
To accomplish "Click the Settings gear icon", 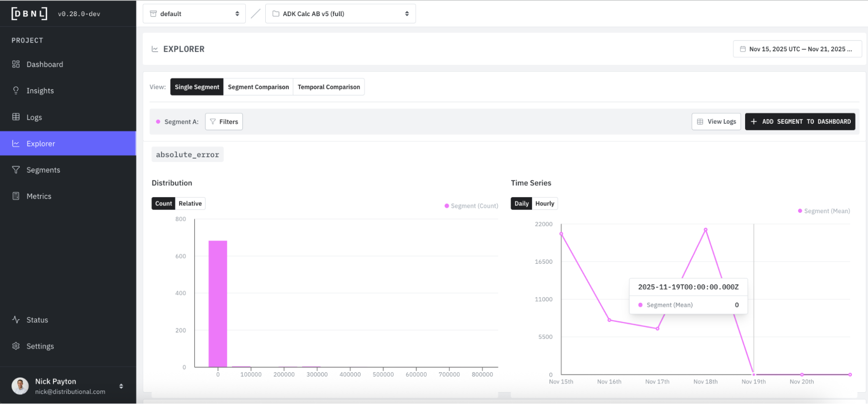I will point(16,346).
